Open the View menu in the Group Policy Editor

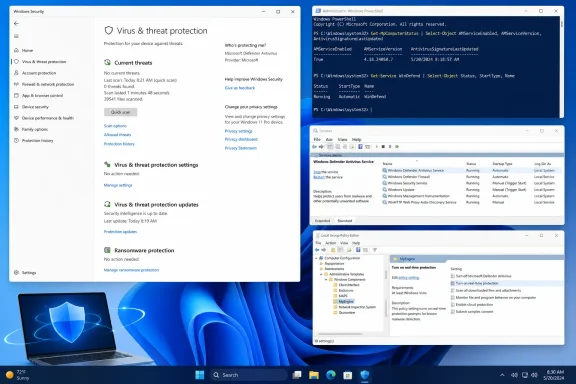click(344, 243)
